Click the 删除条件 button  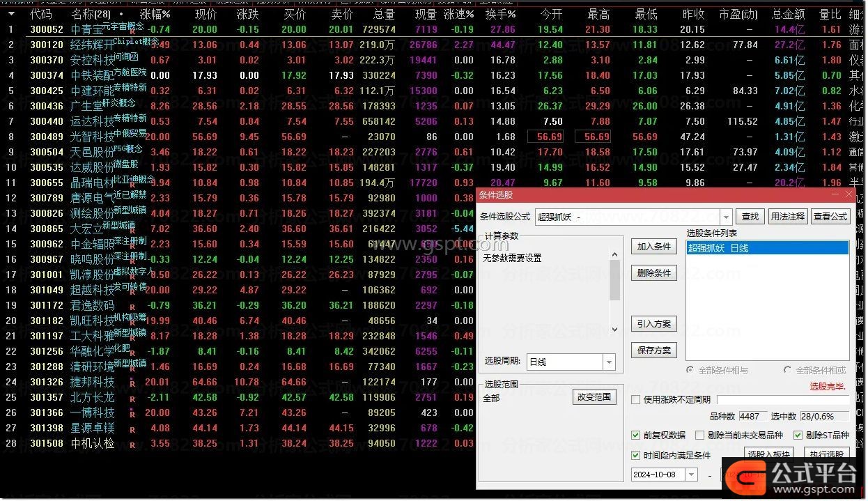(654, 273)
